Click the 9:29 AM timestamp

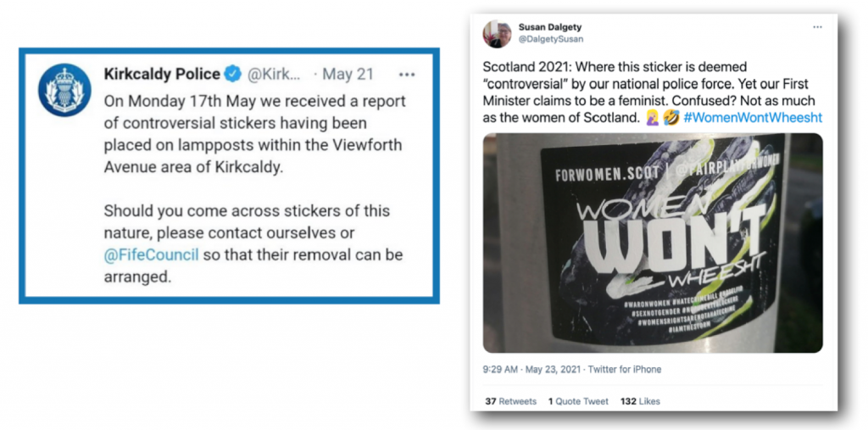tap(501, 370)
